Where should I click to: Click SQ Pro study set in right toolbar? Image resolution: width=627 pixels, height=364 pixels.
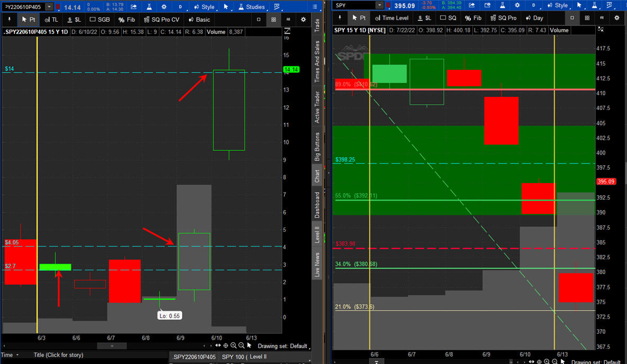pyautogui.click(x=504, y=17)
